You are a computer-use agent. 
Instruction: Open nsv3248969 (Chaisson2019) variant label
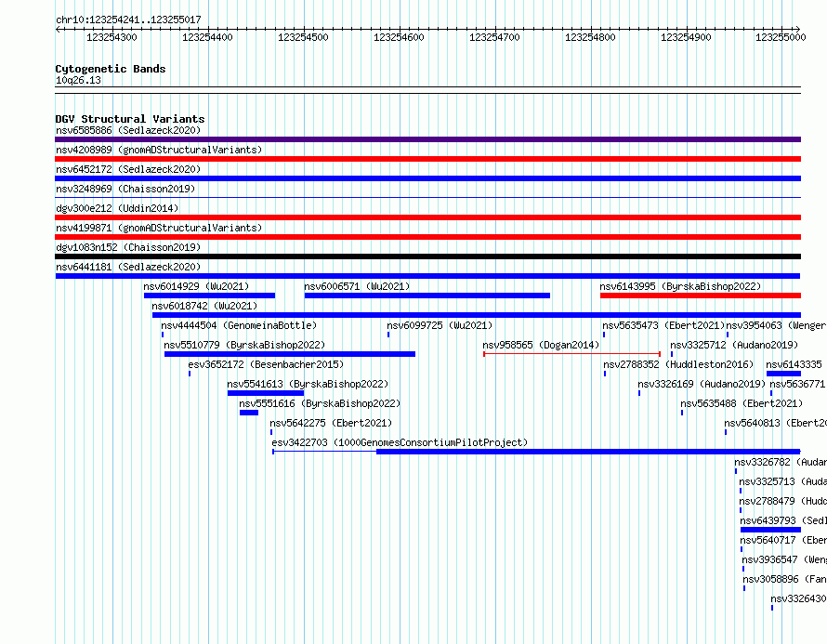[125, 189]
